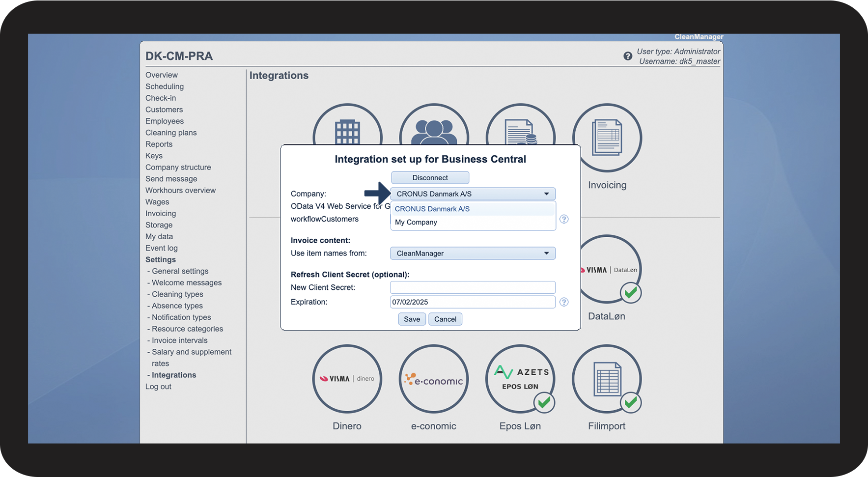Click the Invoicing integration document icon
This screenshot has width=868, height=477.
[607, 138]
